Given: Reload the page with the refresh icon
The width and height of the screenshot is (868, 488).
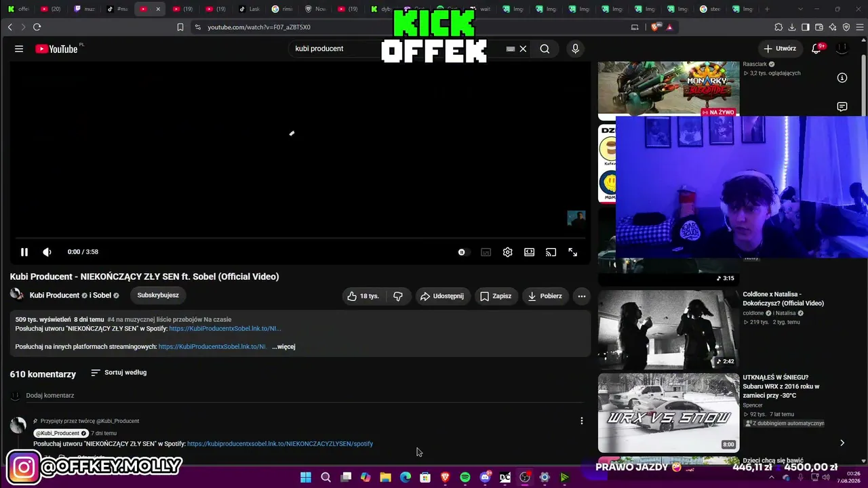Looking at the screenshot, I should 37,27.
